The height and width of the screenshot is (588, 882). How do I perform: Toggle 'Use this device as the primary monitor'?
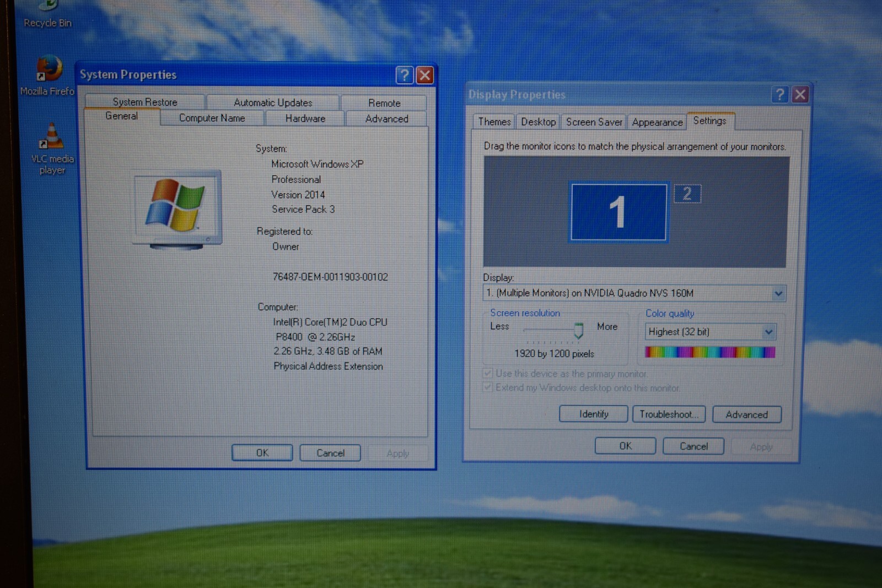click(x=488, y=374)
